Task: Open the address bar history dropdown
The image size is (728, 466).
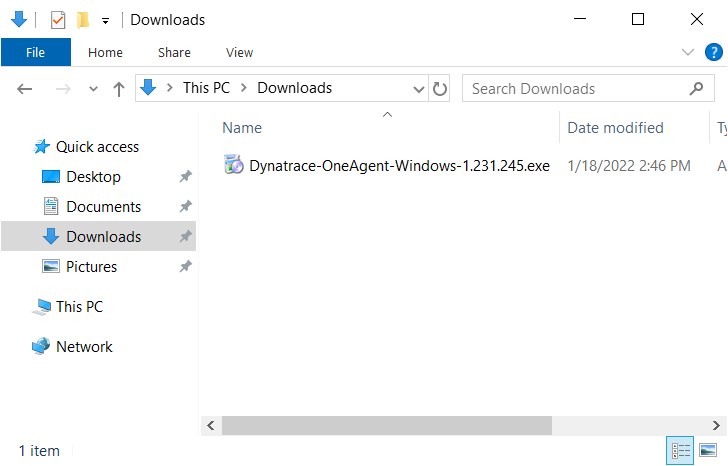Action: coord(419,89)
